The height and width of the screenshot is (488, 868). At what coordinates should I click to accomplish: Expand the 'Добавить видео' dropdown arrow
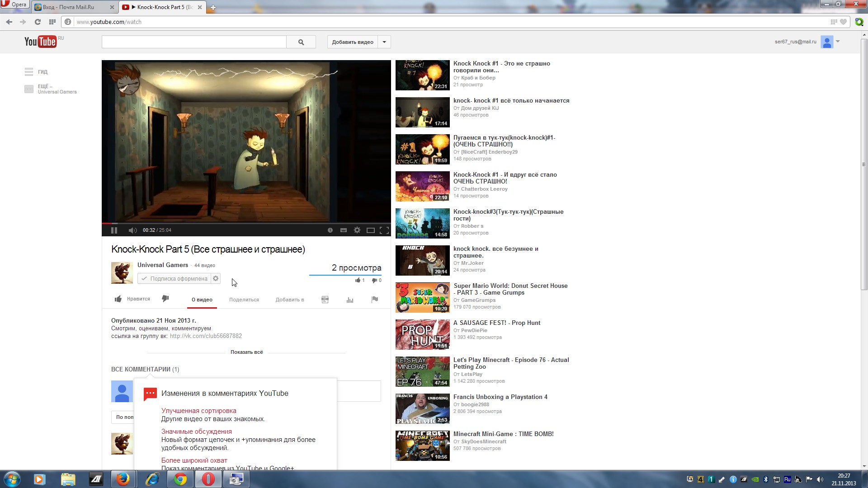point(384,42)
